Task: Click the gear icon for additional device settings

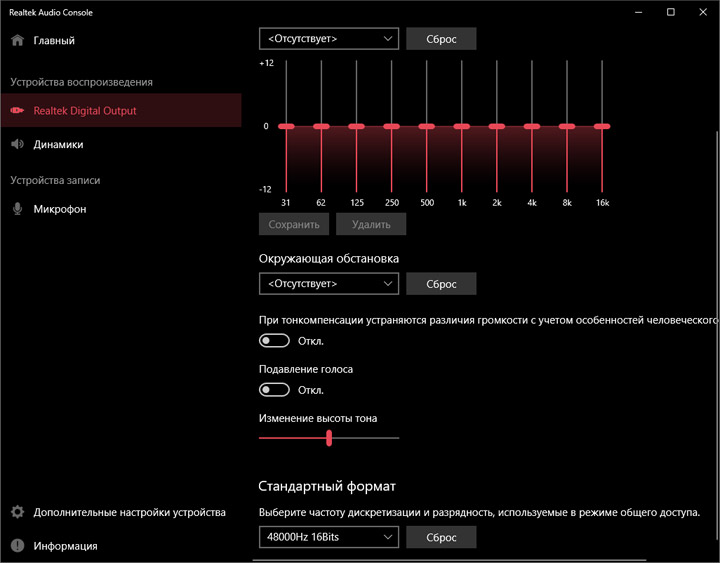Action: pyautogui.click(x=17, y=512)
